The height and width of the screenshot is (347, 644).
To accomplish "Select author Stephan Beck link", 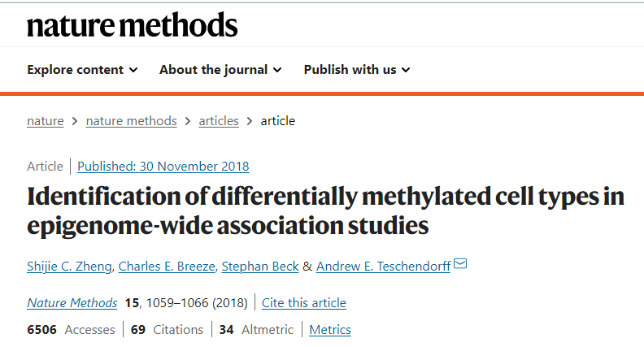I will tap(260, 267).
